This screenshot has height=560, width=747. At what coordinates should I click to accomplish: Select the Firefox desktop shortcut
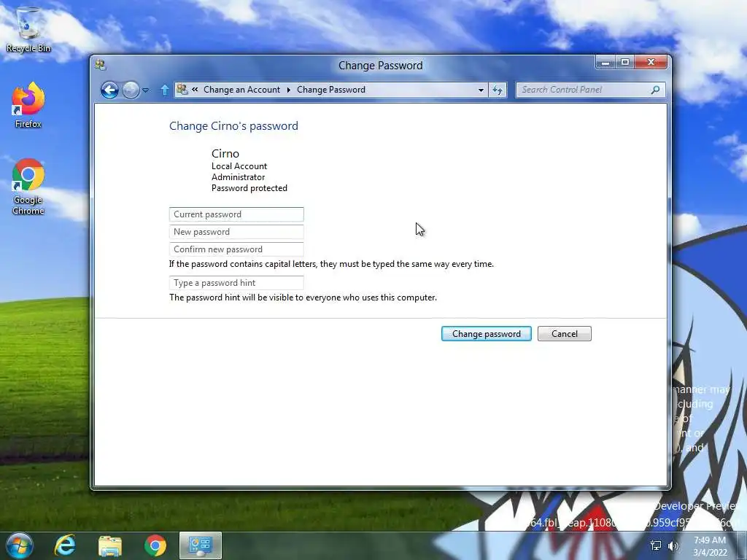click(28, 105)
